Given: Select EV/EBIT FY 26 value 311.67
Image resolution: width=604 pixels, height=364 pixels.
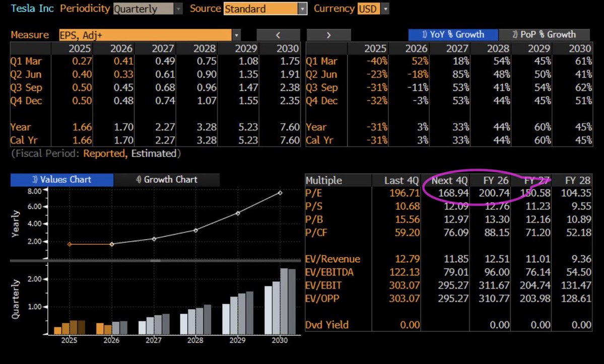Looking at the screenshot, I should [x=494, y=285].
